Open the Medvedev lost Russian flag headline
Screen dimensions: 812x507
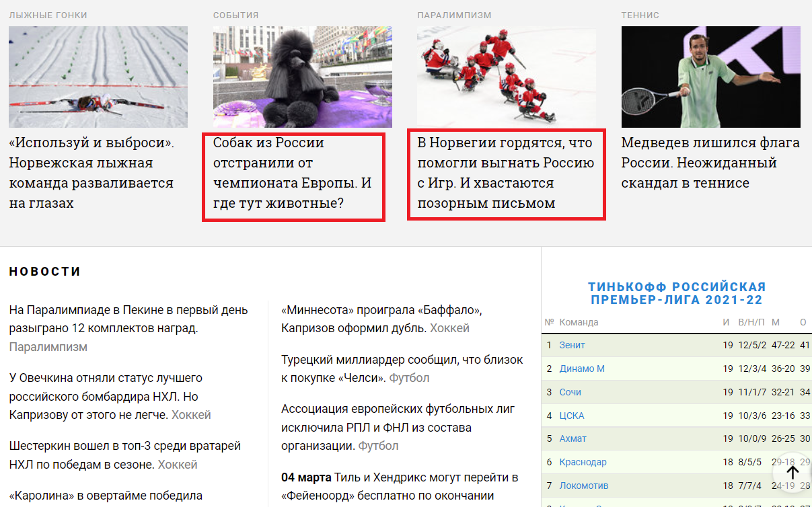point(710,163)
